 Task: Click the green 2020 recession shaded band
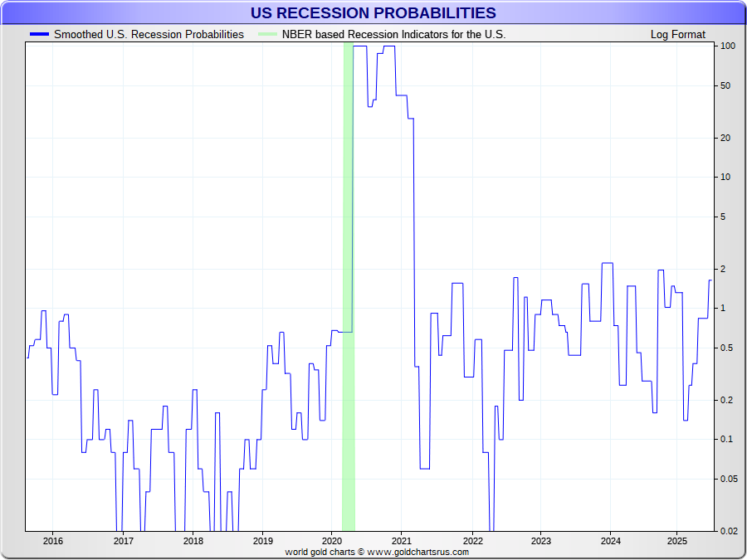point(349,287)
